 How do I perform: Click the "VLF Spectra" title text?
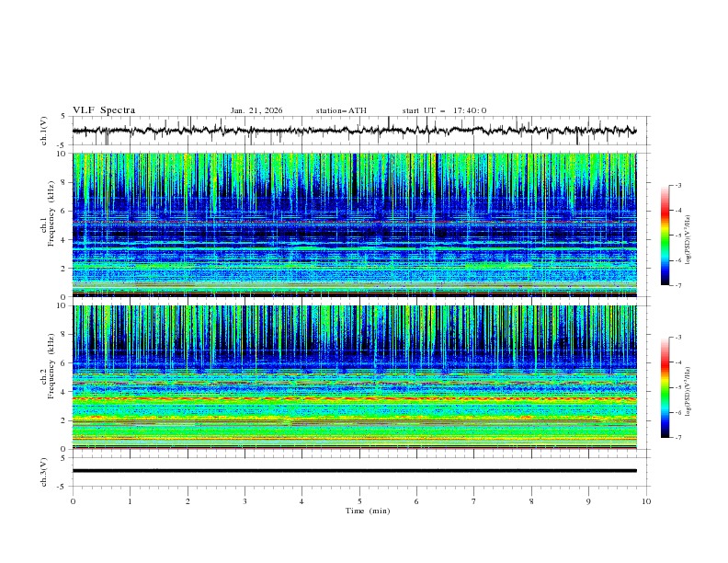[x=104, y=110]
